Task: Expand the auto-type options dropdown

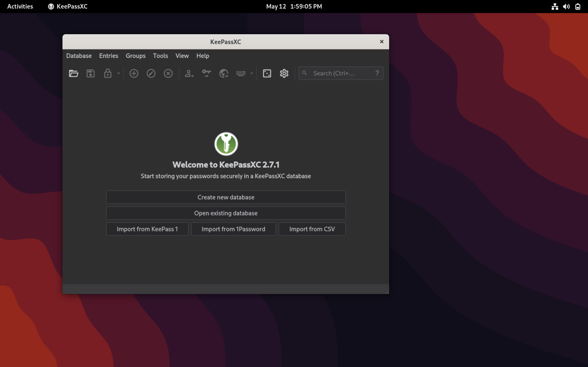Action: click(x=251, y=73)
